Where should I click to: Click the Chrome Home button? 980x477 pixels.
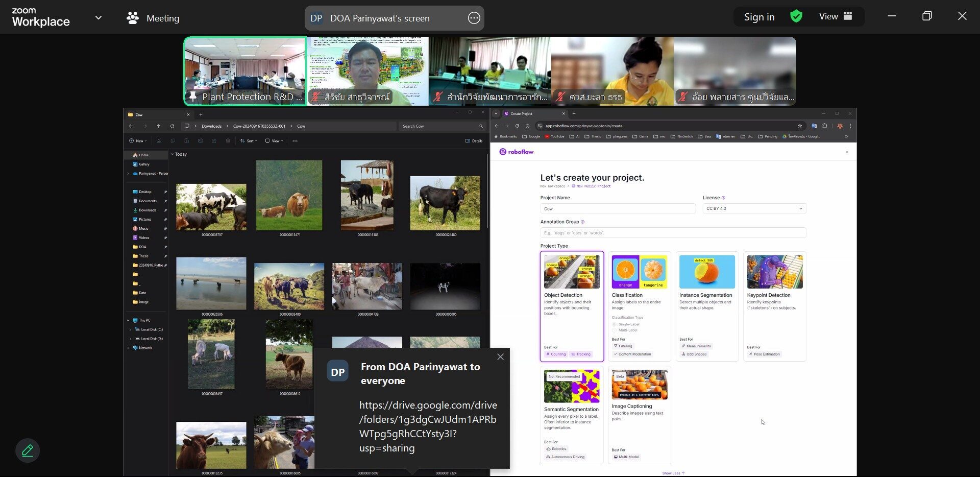click(527, 126)
